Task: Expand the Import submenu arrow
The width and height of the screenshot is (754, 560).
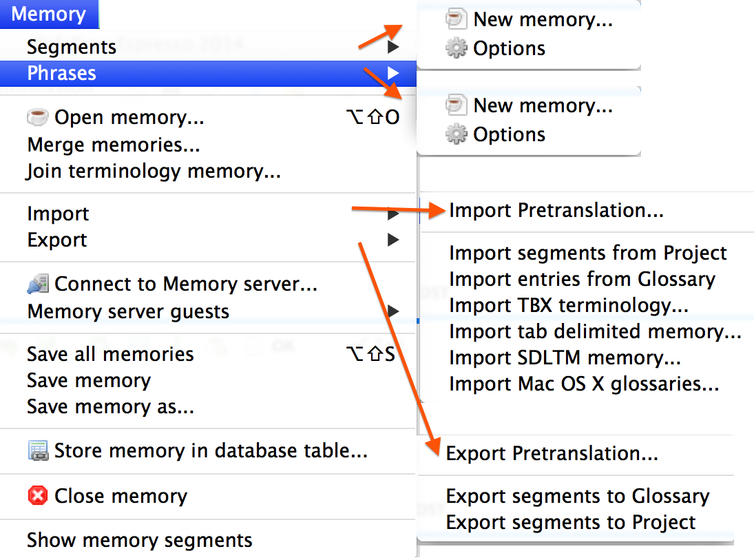Action: click(394, 214)
